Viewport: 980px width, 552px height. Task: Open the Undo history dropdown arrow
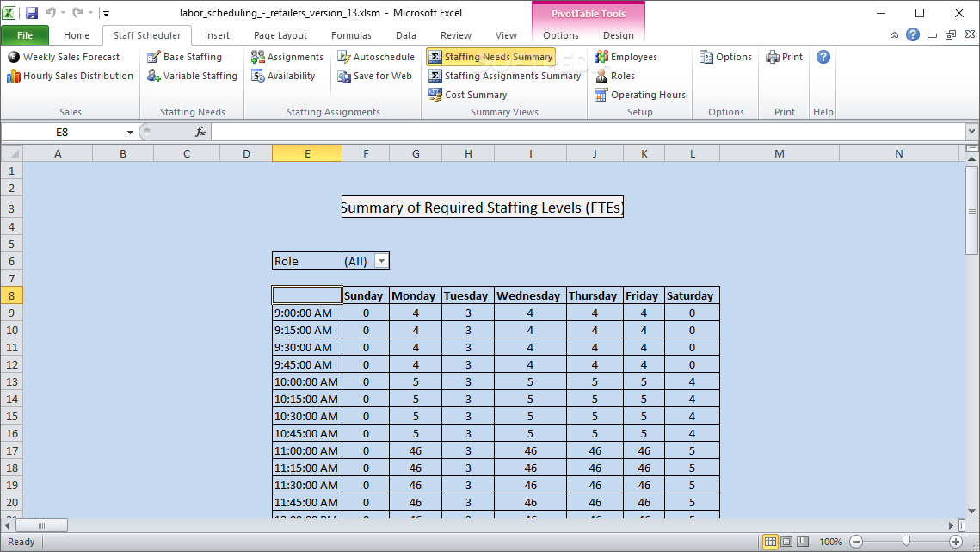click(63, 13)
